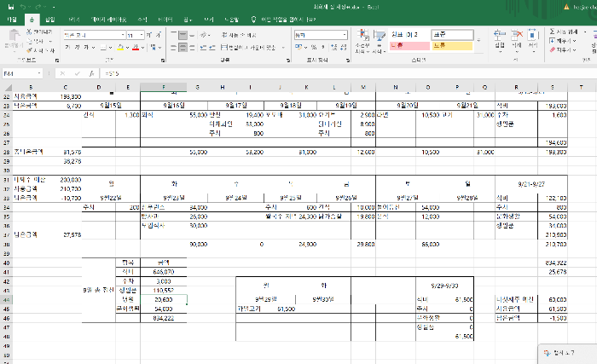Increase the cell indent

[212, 48]
